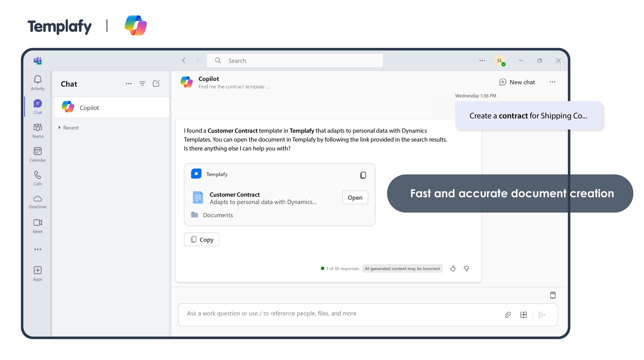Click the Customer Contract document icon
The width and height of the screenshot is (644, 360).
tap(198, 198)
